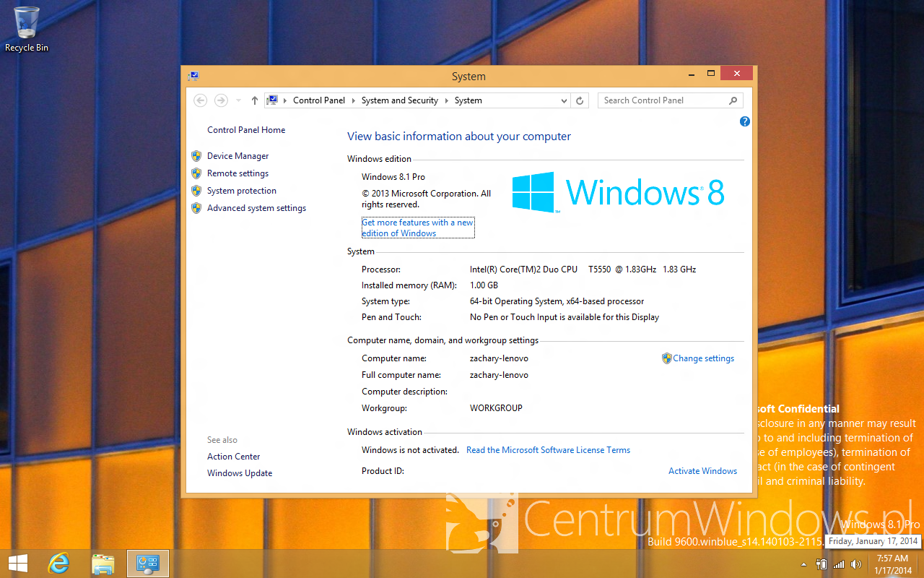Screen dimensions: 924x578
Task: Click the Search Control Panel field
Action: tap(662, 100)
